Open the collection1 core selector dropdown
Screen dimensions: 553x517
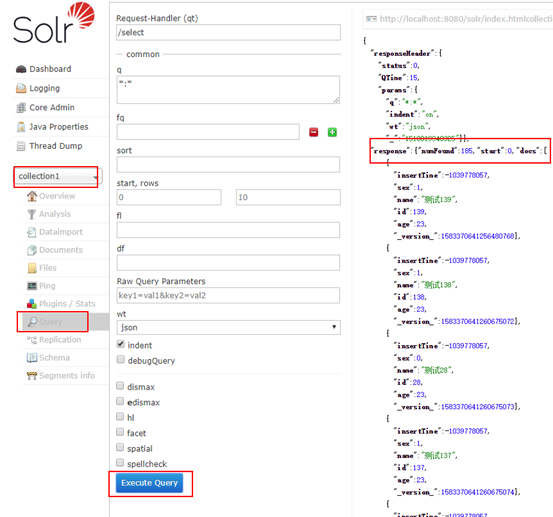point(58,176)
